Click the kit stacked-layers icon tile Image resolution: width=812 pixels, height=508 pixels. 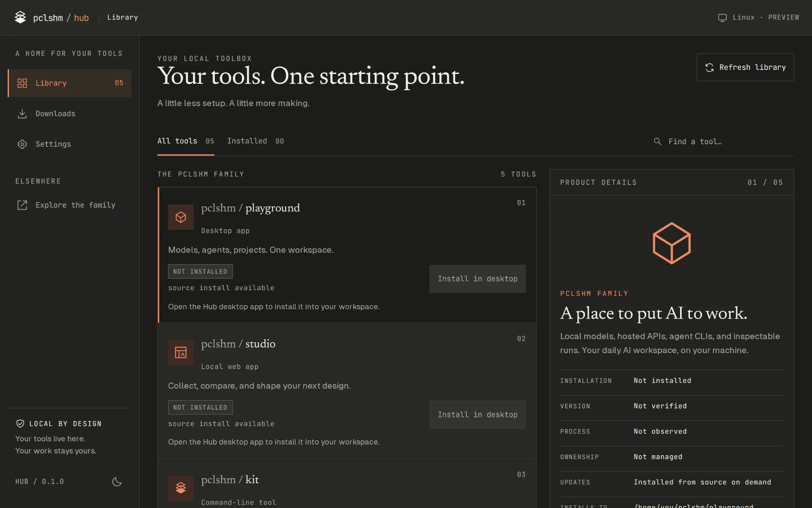[x=181, y=488]
